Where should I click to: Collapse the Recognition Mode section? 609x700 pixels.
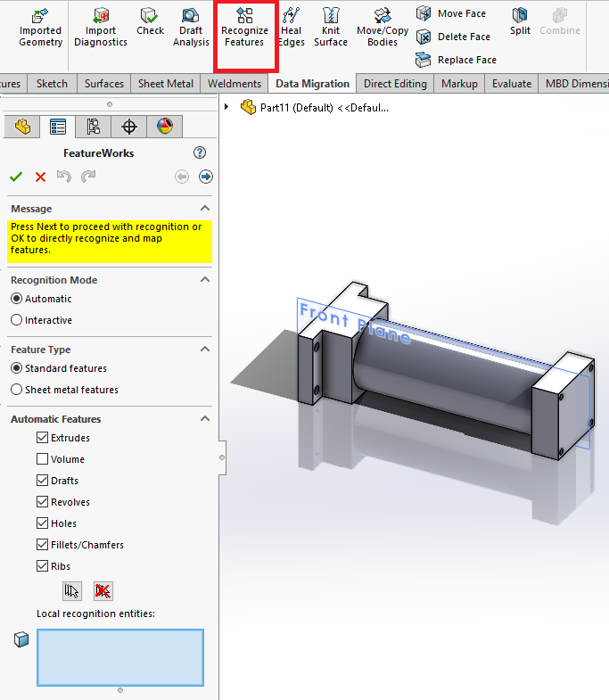pyautogui.click(x=204, y=280)
